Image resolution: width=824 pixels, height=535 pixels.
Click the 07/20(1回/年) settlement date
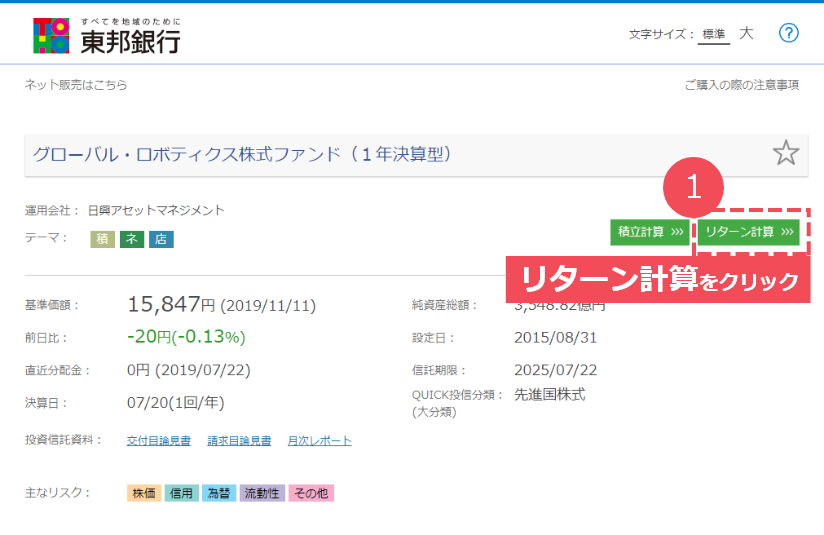click(x=176, y=403)
